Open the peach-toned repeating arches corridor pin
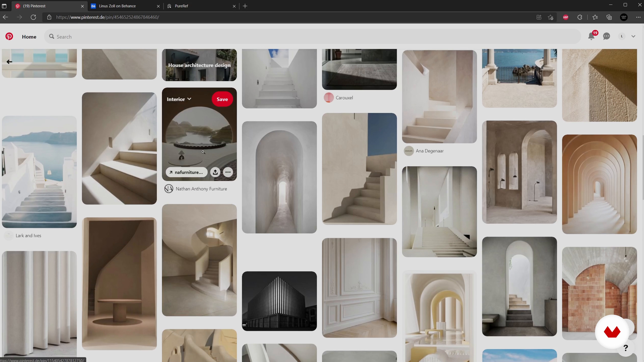 pos(599,184)
